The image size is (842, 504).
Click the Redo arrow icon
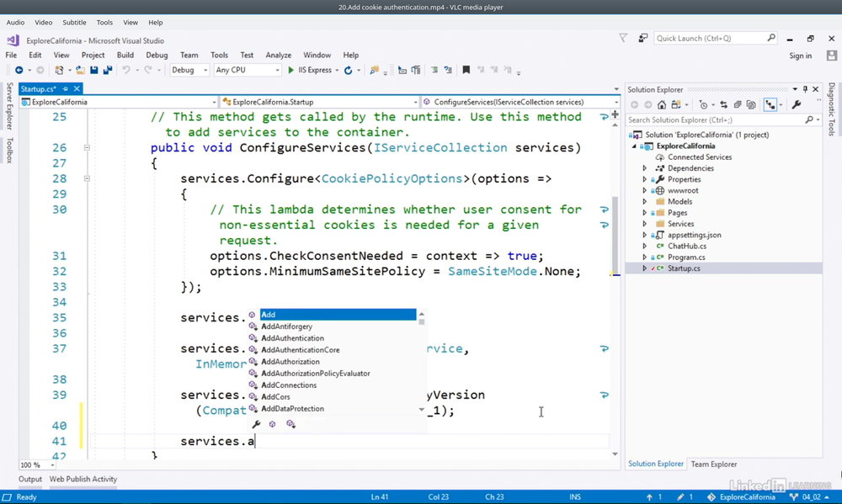point(147,71)
